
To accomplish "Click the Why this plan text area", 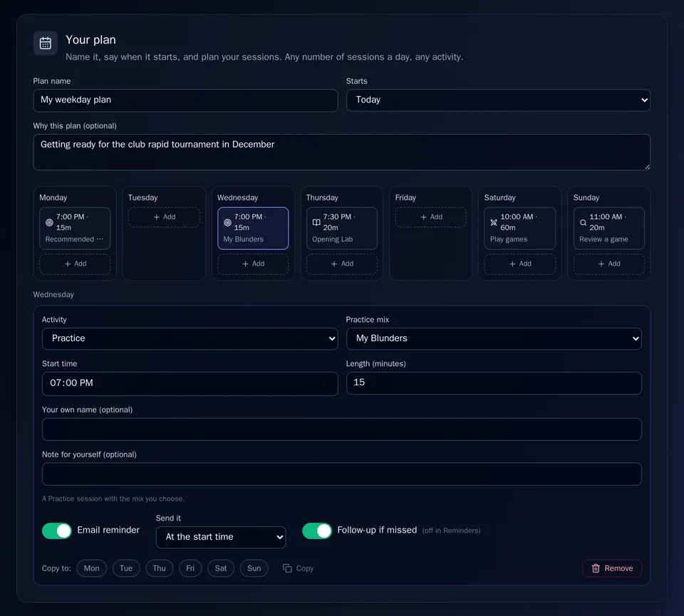I will click(341, 152).
